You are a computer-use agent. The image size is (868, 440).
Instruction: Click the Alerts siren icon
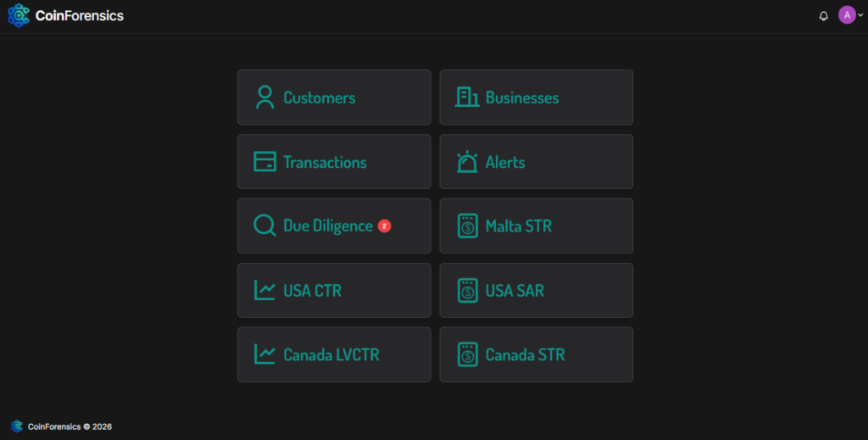(467, 162)
